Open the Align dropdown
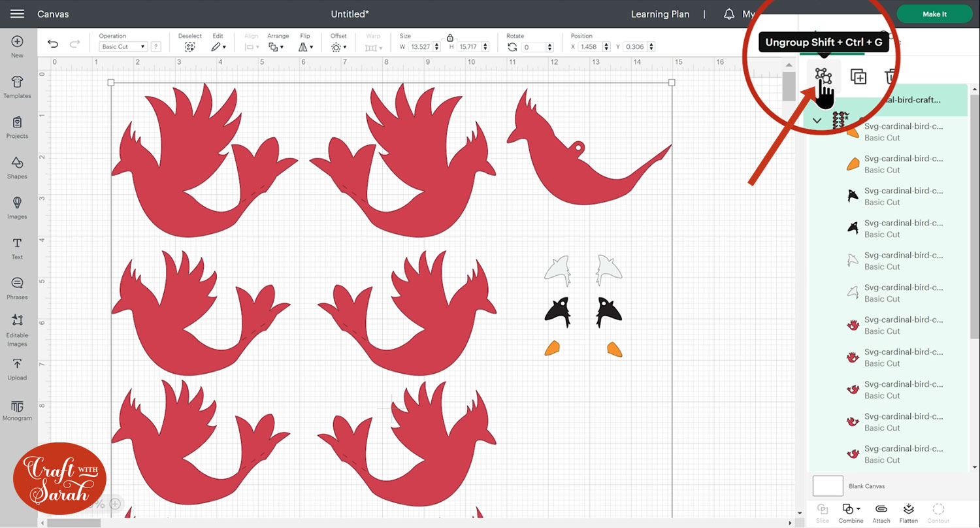 (x=250, y=47)
